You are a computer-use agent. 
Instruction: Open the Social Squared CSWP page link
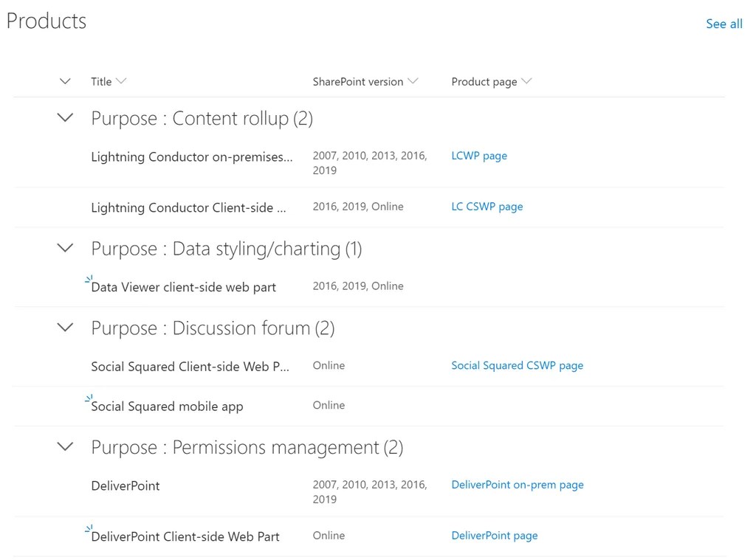tap(517, 365)
